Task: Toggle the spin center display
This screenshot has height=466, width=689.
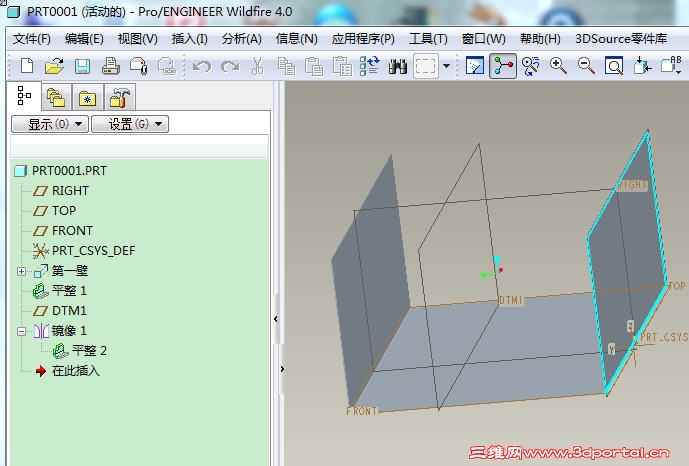Action: point(503,66)
